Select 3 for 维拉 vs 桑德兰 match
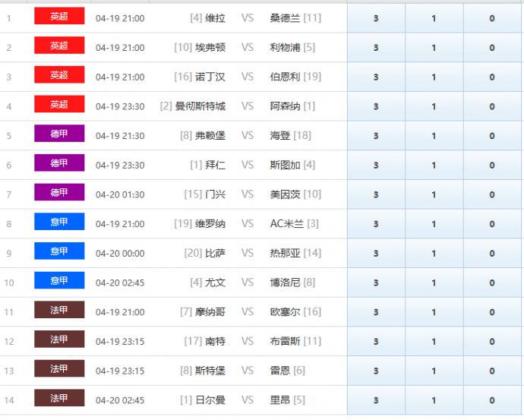This screenshot has width=524, height=420. tap(376, 18)
